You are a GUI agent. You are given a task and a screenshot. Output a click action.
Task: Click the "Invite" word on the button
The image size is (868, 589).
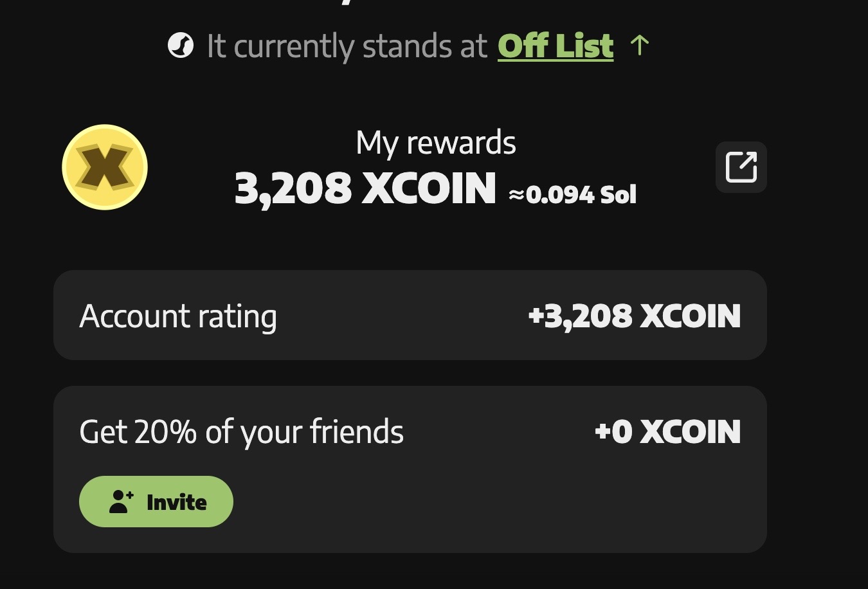pyautogui.click(x=177, y=502)
